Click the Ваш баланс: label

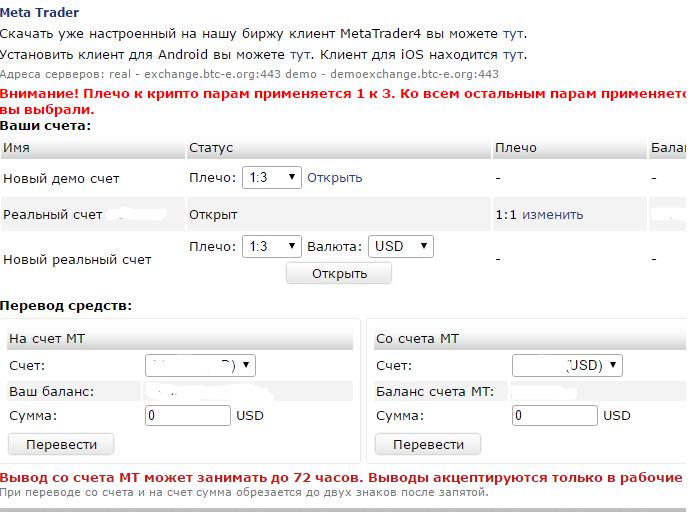click(51, 391)
